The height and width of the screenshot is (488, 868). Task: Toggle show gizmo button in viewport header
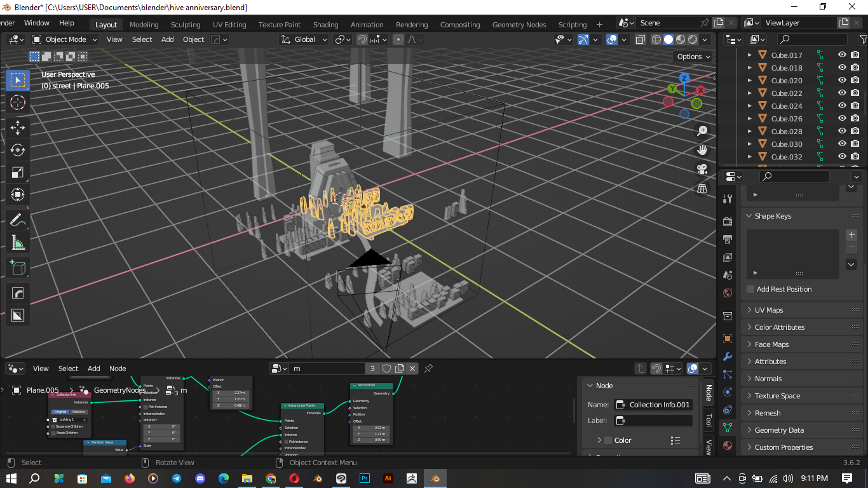point(583,39)
